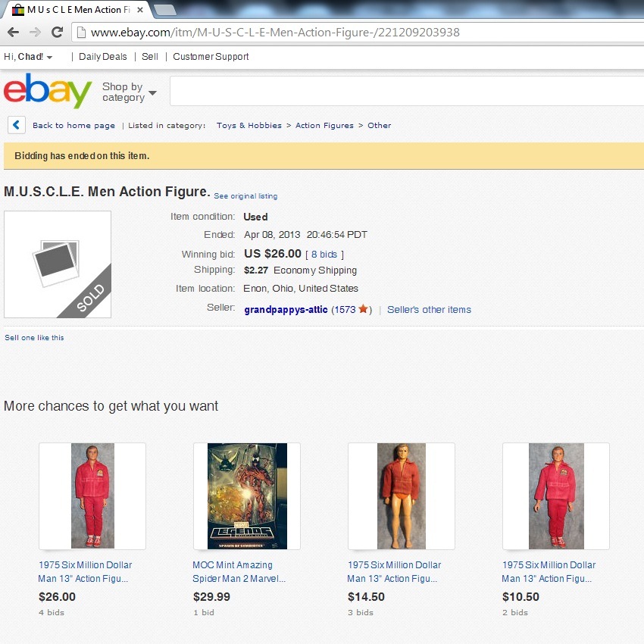Click the browser forward arrow button

pyautogui.click(x=36, y=32)
